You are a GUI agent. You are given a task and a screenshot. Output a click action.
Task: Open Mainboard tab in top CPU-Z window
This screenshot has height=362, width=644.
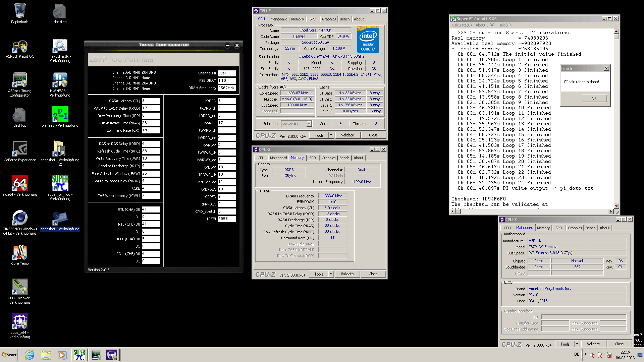279,19
